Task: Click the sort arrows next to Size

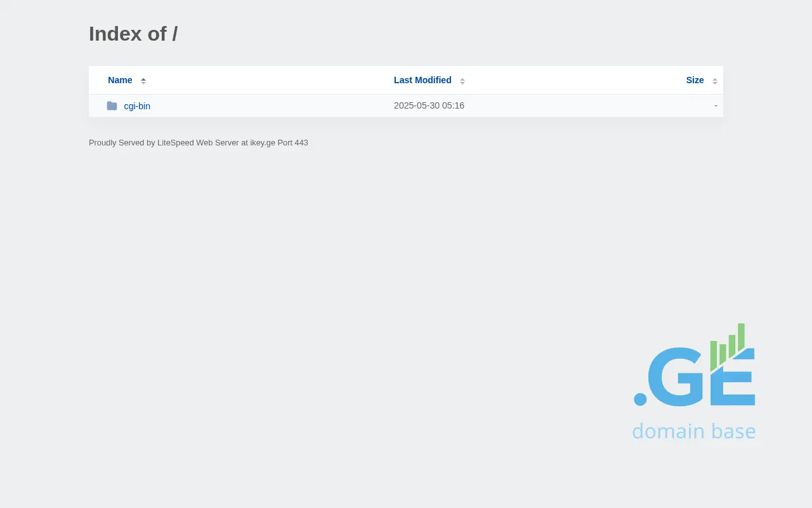Action: coord(715,81)
